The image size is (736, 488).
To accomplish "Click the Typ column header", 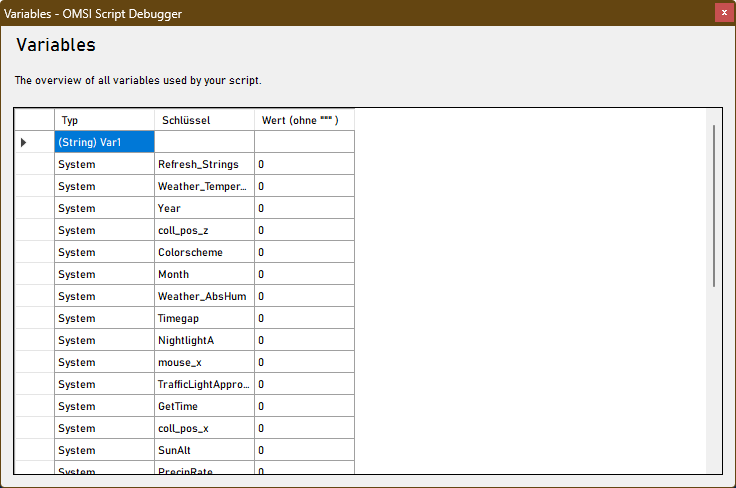I will tap(104, 120).
